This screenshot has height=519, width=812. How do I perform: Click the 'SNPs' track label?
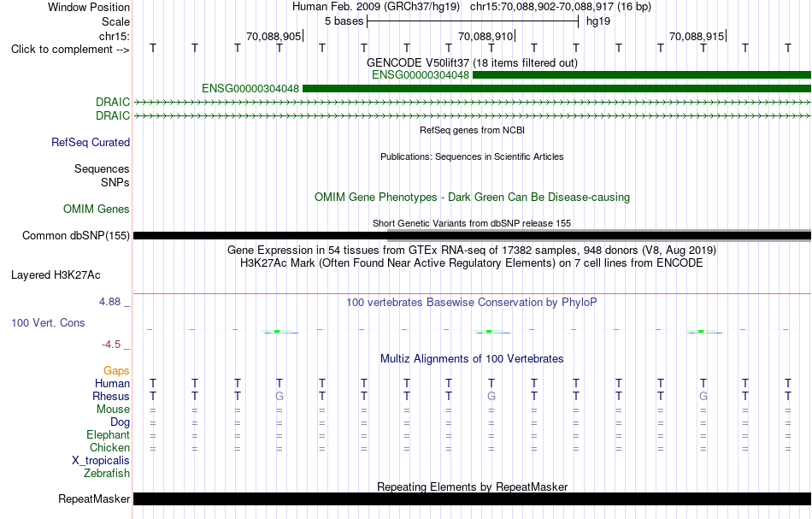pyautogui.click(x=115, y=182)
